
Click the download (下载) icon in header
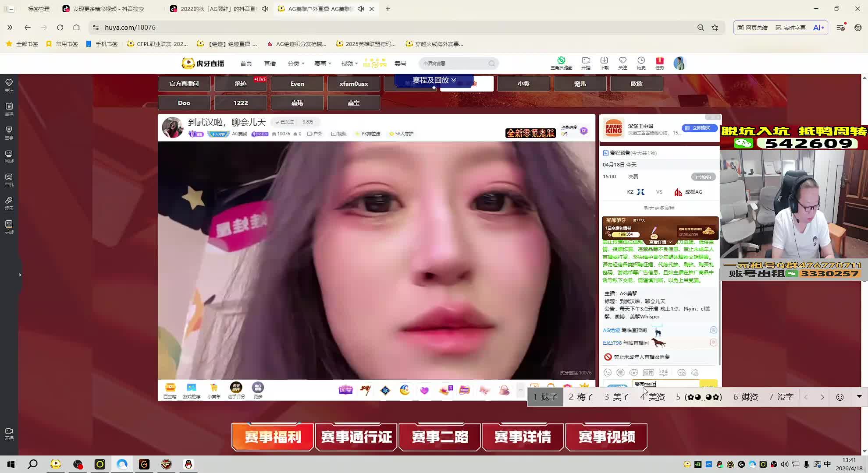pos(604,63)
